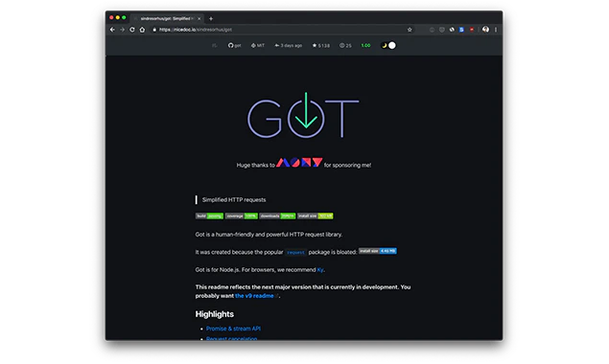The height and width of the screenshot is (364, 609).
Task: Open the GitHub 'got' repository link
Action: point(234,45)
